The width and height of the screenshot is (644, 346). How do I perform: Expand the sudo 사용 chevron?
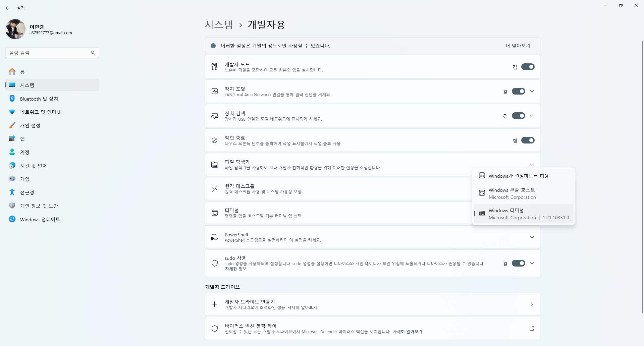(x=532, y=263)
